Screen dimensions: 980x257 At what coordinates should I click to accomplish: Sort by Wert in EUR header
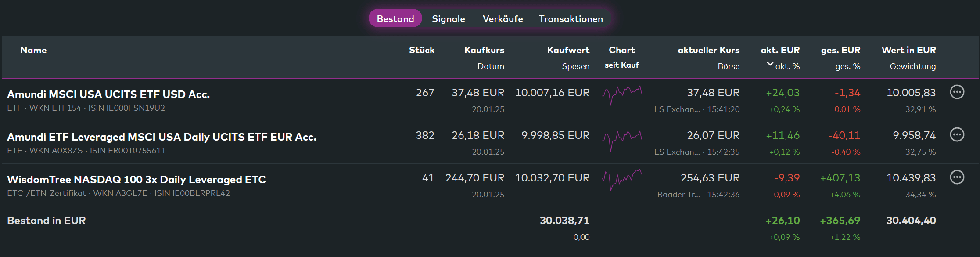point(908,50)
